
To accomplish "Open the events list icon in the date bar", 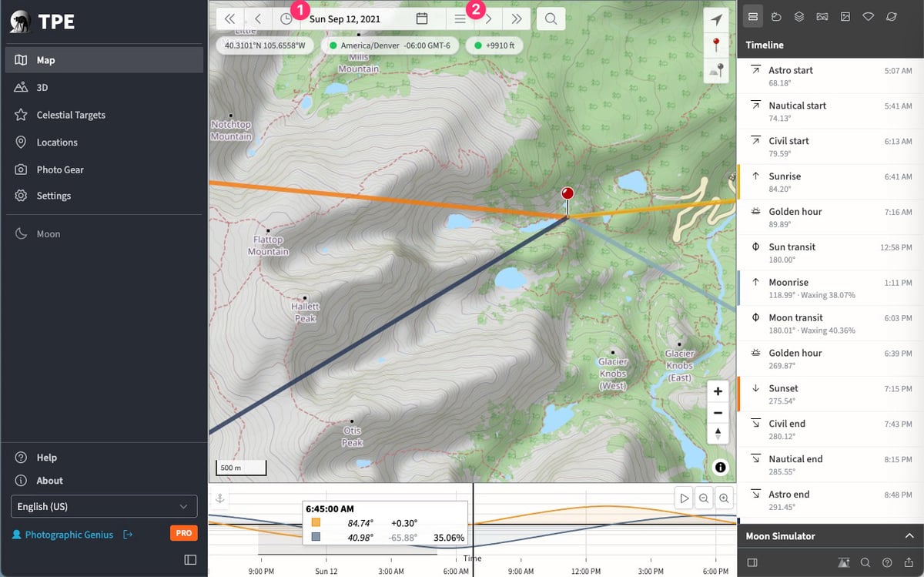I will [460, 18].
